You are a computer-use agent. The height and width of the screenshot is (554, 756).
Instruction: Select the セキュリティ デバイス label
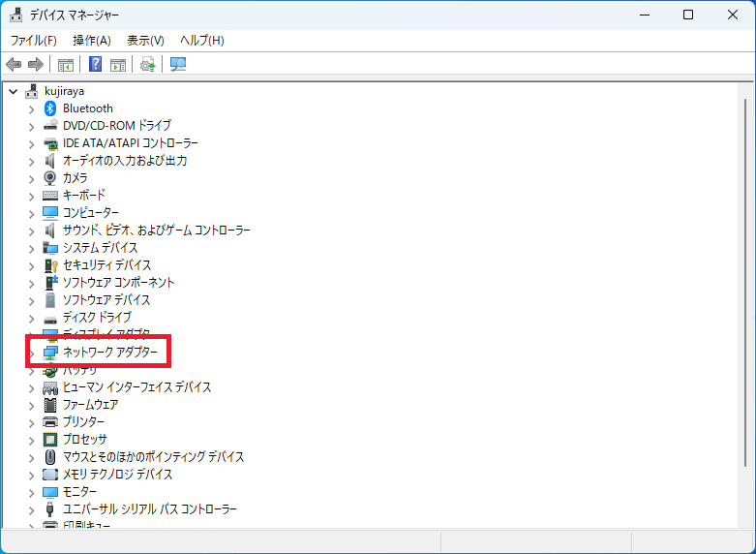coord(107,265)
